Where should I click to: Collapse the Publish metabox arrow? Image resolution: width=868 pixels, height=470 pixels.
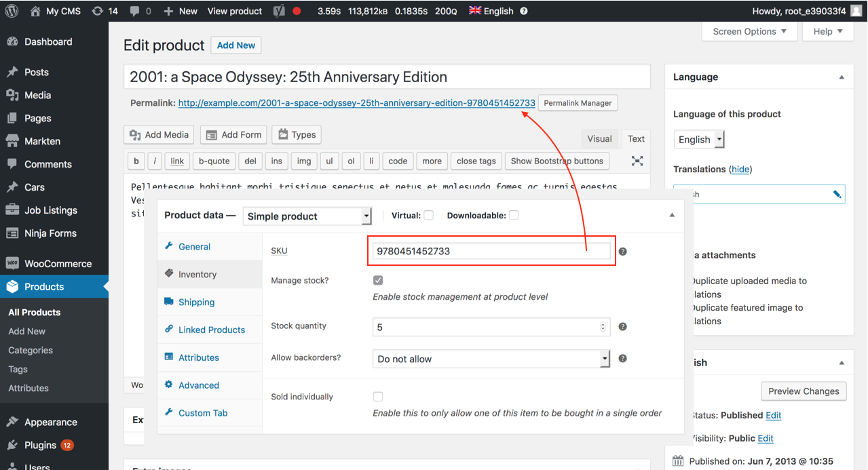[842, 363]
